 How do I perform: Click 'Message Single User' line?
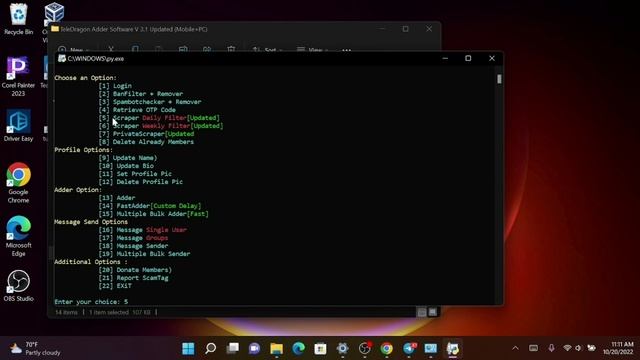coord(142,230)
